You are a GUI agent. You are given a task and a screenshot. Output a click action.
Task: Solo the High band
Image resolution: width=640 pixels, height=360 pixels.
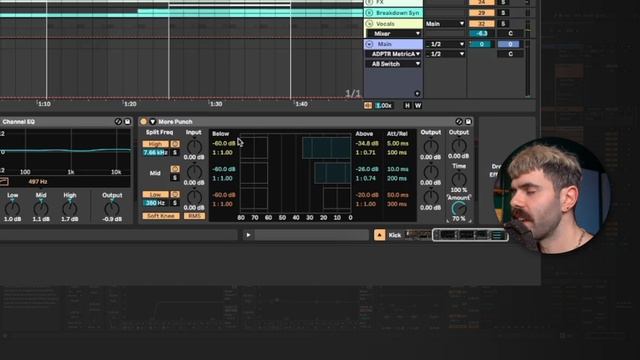pyautogui.click(x=175, y=153)
